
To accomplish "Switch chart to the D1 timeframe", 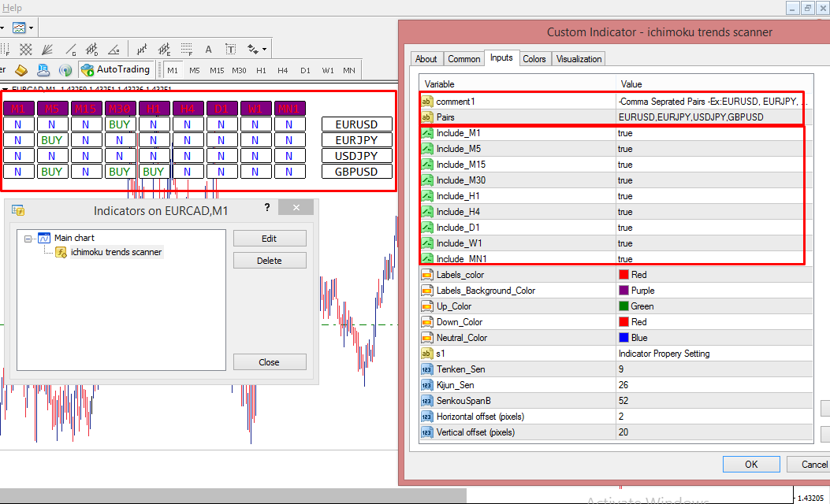I will tap(305, 70).
